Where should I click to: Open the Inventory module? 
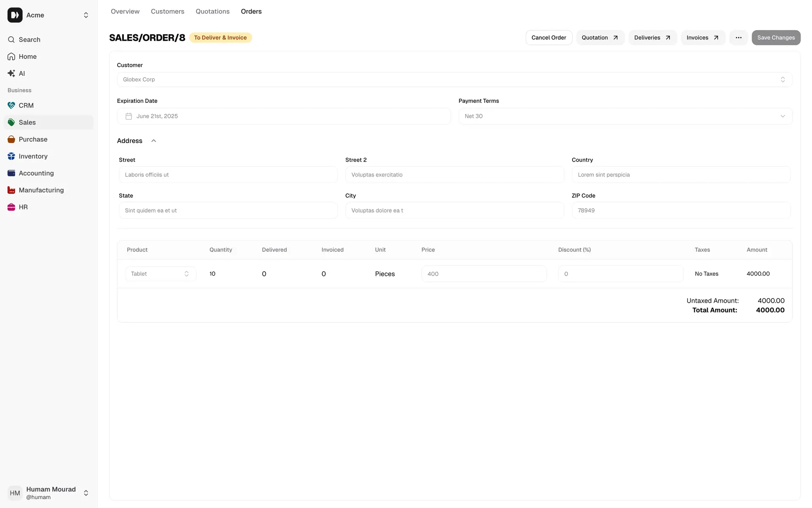[x=33, y=156]
